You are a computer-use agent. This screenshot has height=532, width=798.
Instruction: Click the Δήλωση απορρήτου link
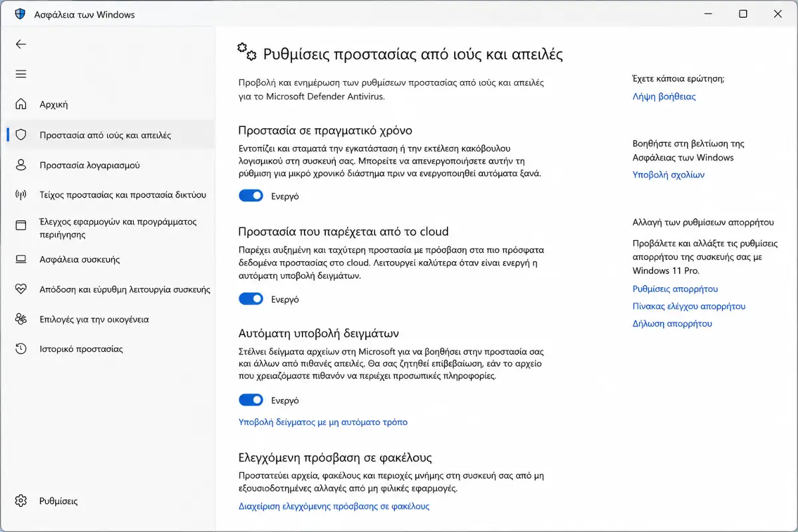click(672, 324)
